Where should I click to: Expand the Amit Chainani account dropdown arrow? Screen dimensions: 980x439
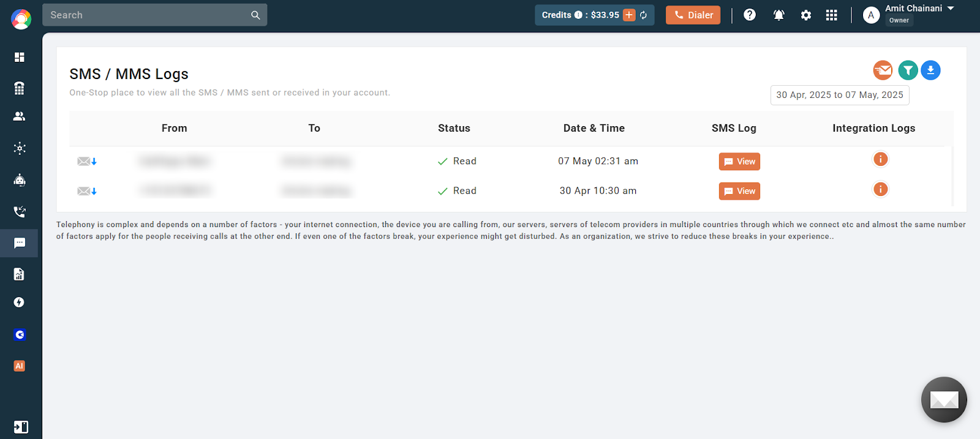[951, 9]
